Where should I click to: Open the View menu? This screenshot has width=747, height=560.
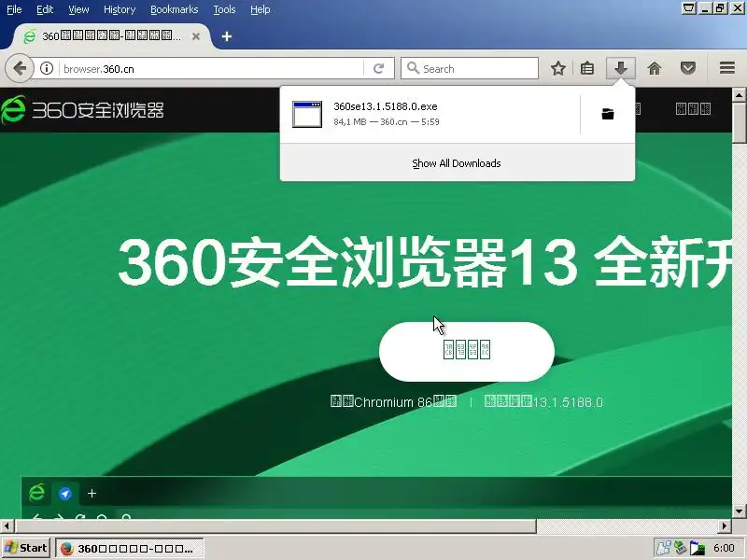(x=78, y=9)
